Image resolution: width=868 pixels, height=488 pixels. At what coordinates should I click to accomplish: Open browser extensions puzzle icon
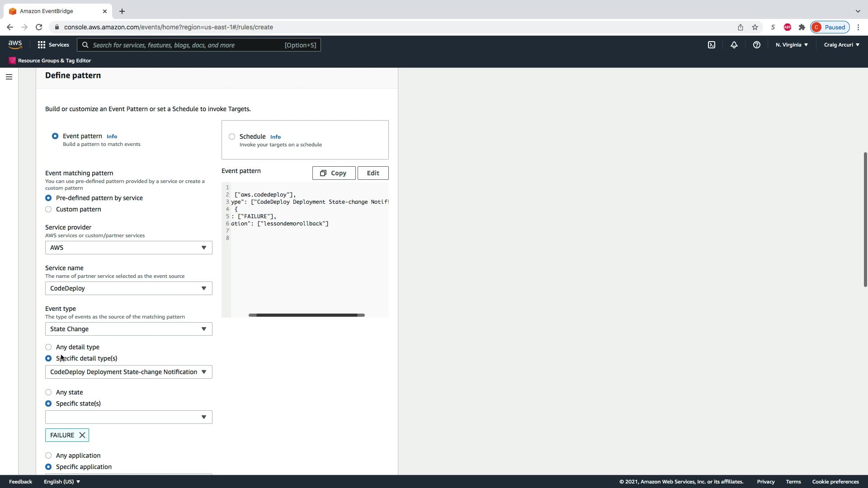[802, 27]
